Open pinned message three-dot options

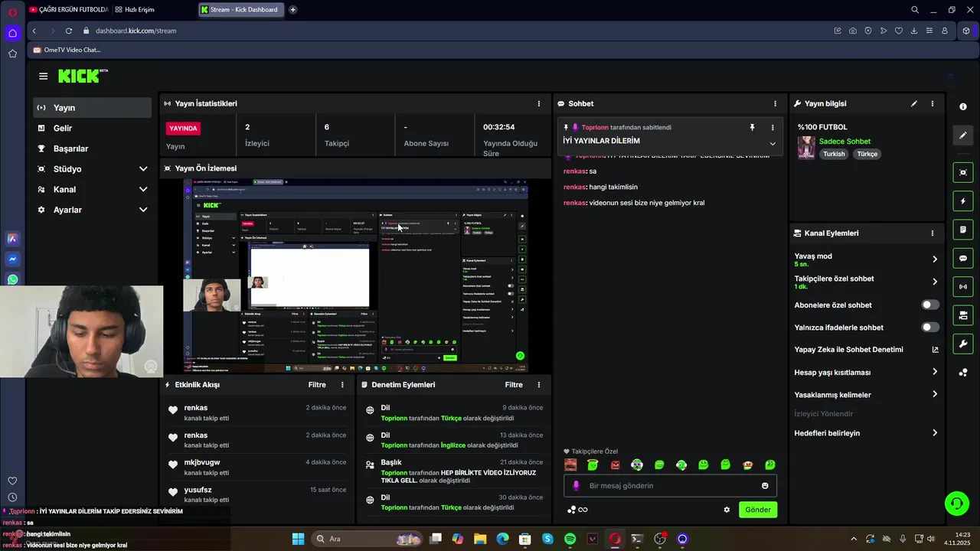[772, 128]
